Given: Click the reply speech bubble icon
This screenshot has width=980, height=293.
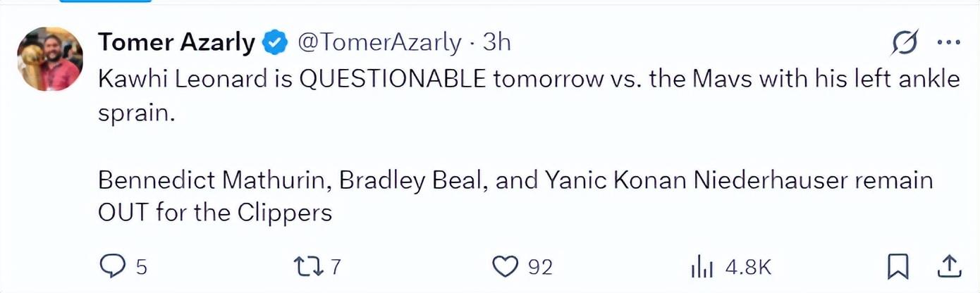Looking at the screenshot, I should coord(111,266).
